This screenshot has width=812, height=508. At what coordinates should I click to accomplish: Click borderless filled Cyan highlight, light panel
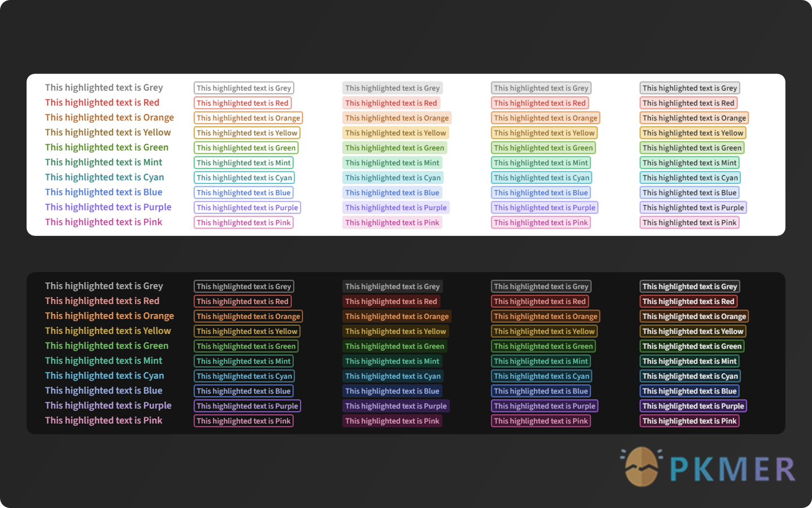click(392, 178)
